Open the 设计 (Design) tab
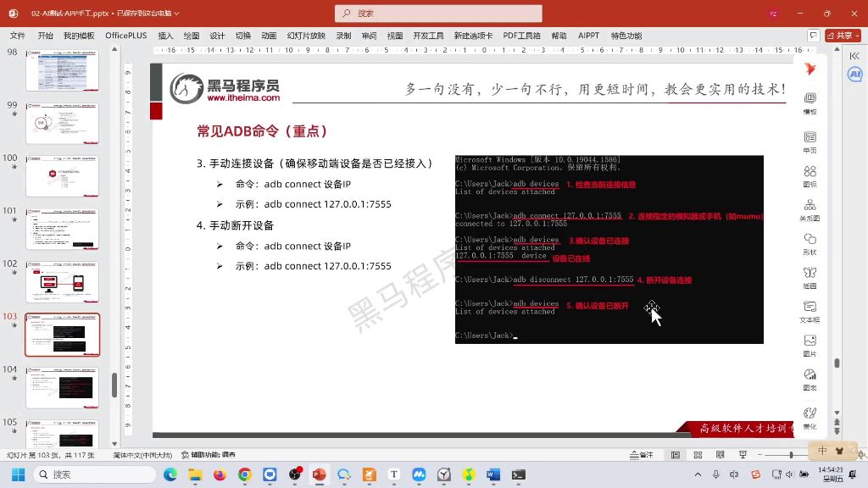Viewport: 868px width, 488px height. click(x=217, y=36)
